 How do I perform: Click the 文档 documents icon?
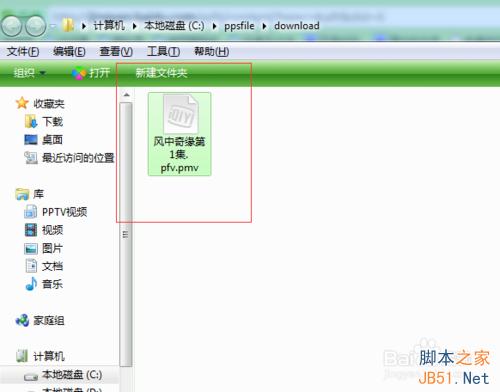pos(31,266)
